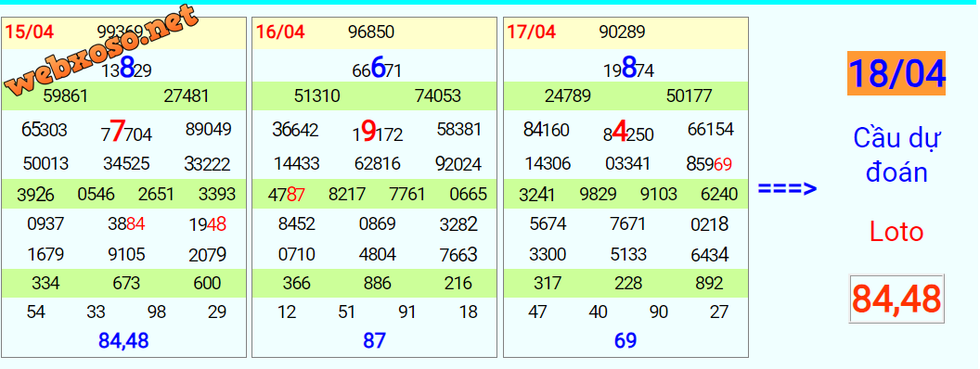Select first prize 13829 on 15/04
This screenshot has height=369, width=980.
coord(126,69)
